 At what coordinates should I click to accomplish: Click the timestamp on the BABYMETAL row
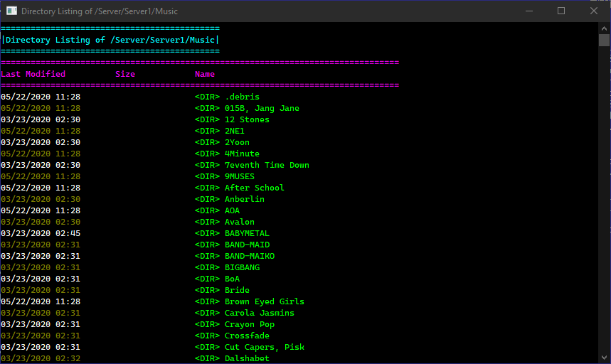pos(41,233)
